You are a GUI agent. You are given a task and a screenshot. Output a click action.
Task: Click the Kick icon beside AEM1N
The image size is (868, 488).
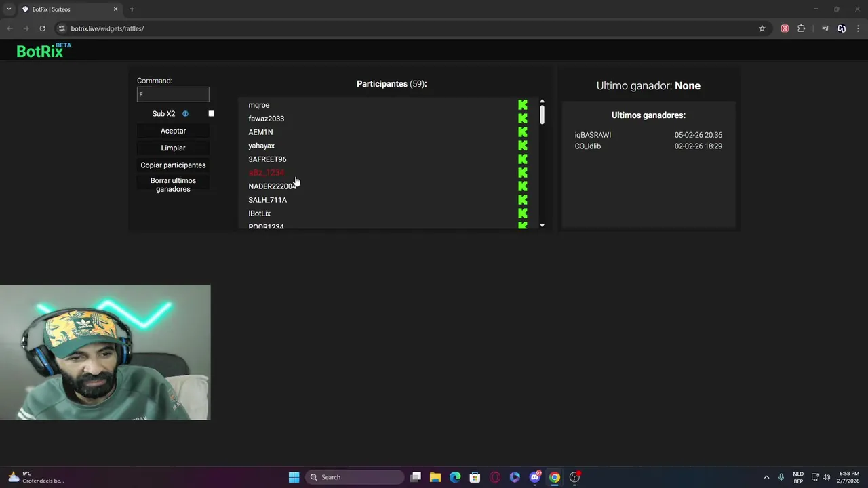[x=522, y=132]
